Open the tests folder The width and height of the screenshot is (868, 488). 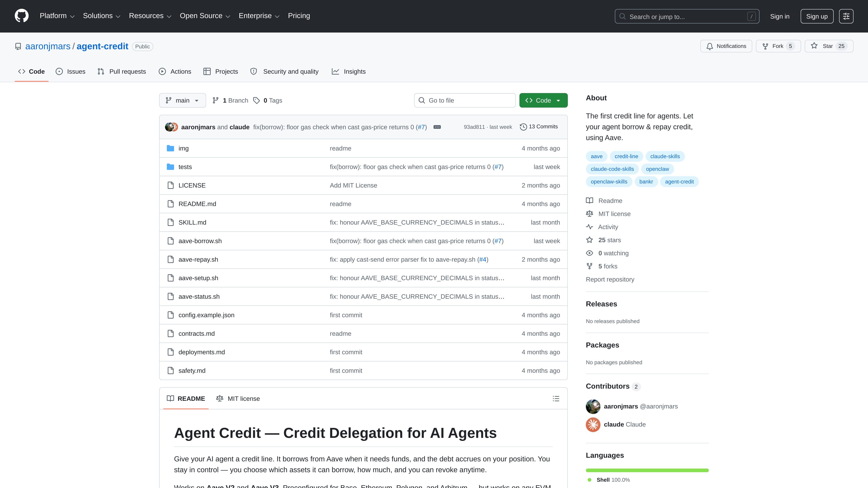[x=185, y=167]
